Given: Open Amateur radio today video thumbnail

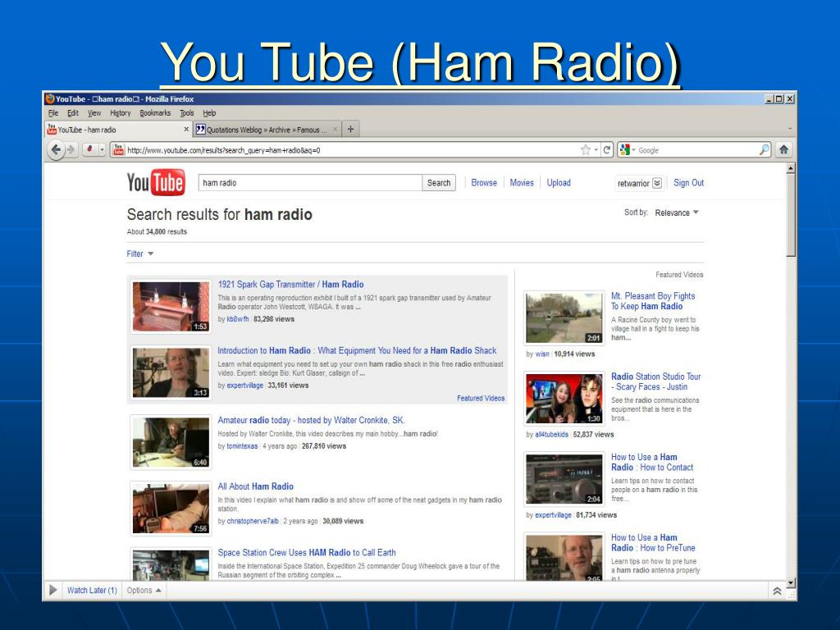Looking at the screenshot, I should point(171,442).
